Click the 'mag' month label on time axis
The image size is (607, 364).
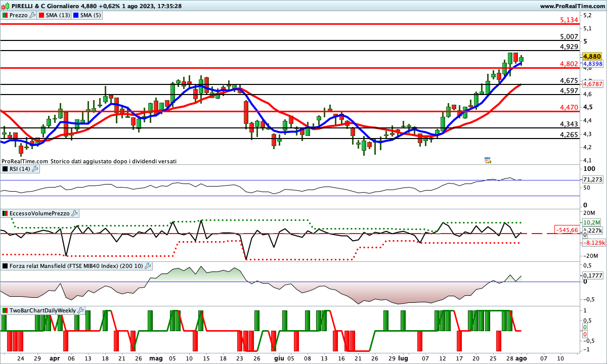point(156,358)
